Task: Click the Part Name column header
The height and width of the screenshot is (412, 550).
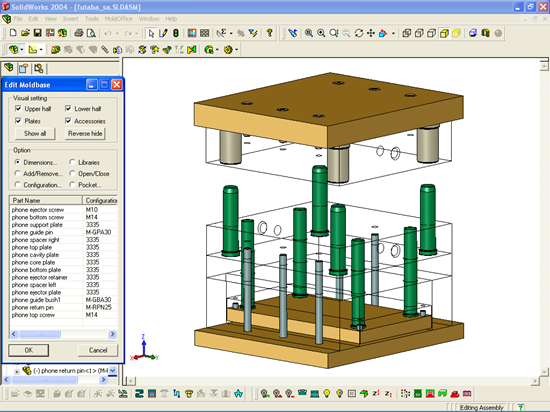Action: tap(46, 201)
